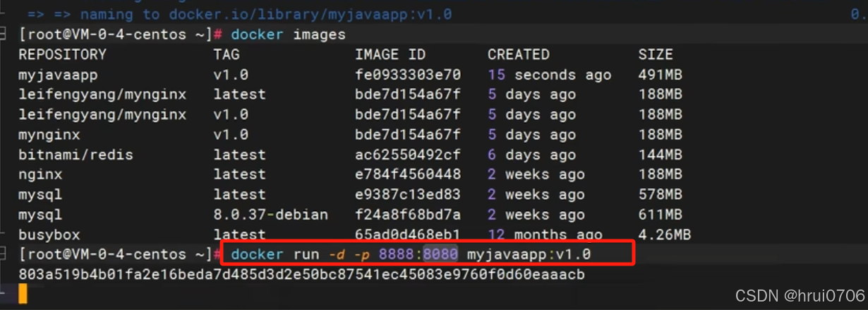Select image ID e784f4560448
Viewport: 868px width, 310px height.
coord(408,174)
